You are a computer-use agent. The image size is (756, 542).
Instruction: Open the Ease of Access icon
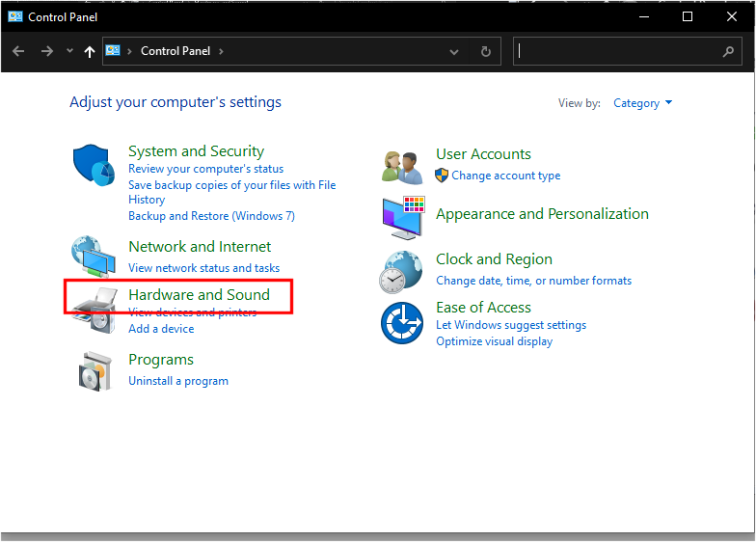402,323
